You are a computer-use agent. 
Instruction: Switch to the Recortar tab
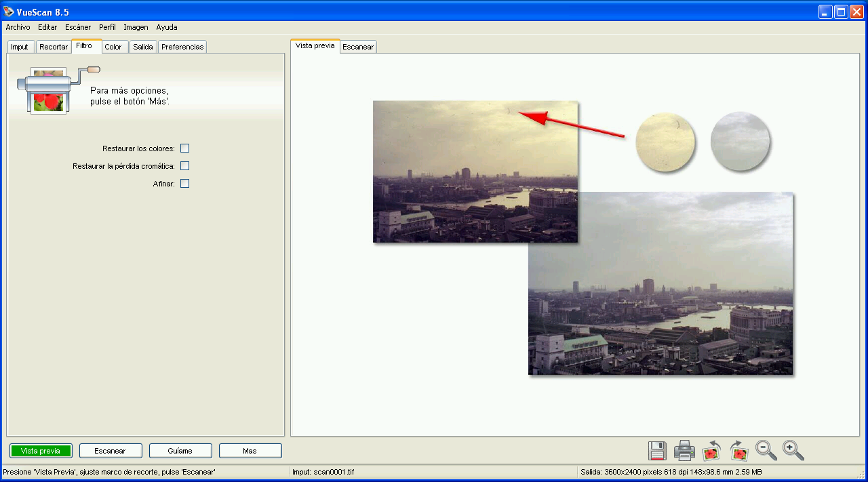pos(54,47)
